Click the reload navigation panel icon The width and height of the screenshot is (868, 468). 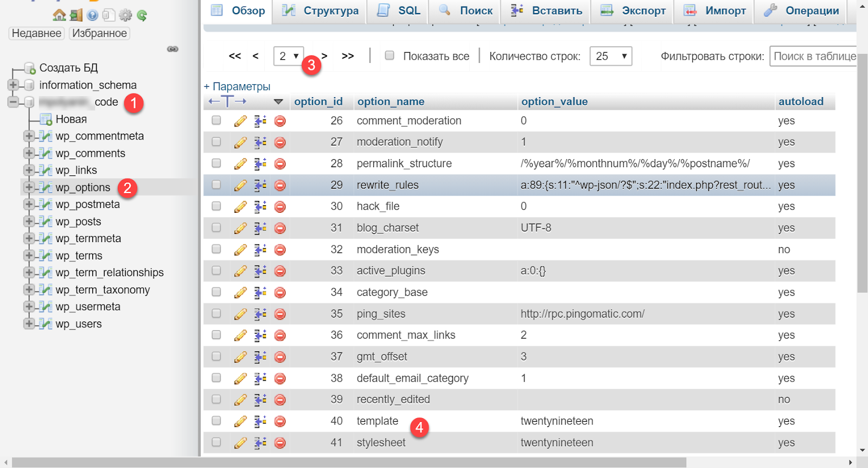(142, 15)
